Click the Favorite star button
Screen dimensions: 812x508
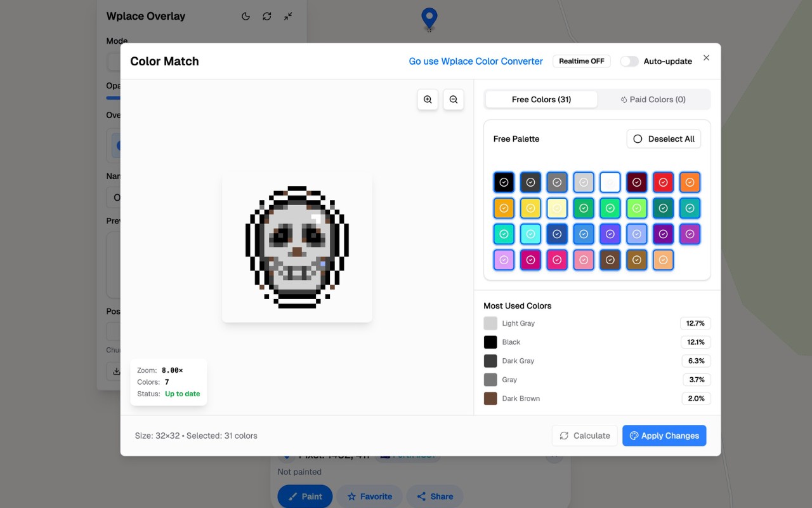click(370, 496)
